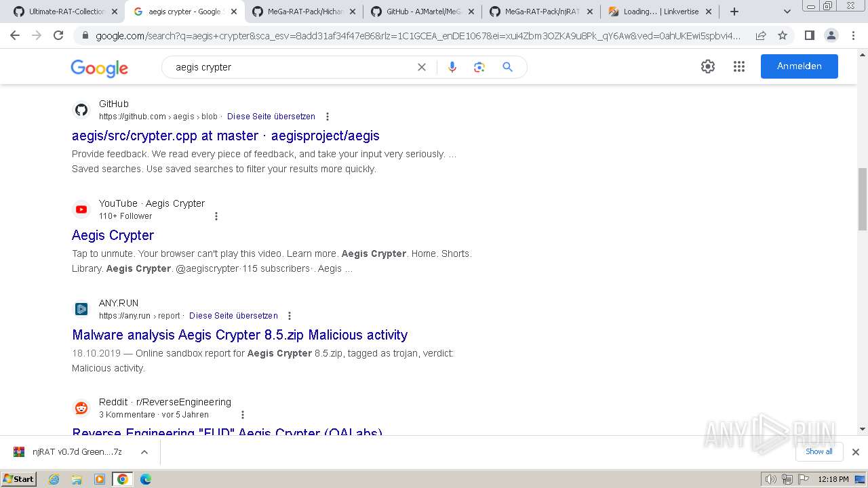This screenshot has width=868, height=488.
Task: Open the njRAT v0.7d Green download item
Action: [68, 452]
